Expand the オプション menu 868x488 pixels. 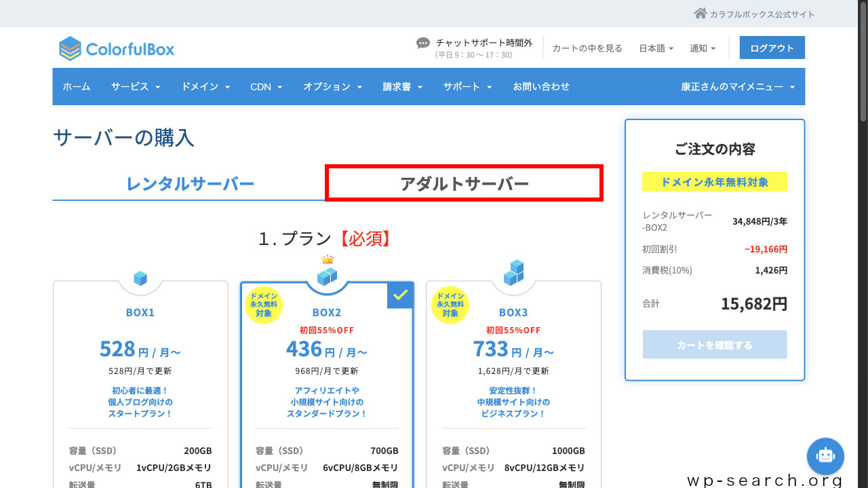pyautogui.click(x=333, y=86)
